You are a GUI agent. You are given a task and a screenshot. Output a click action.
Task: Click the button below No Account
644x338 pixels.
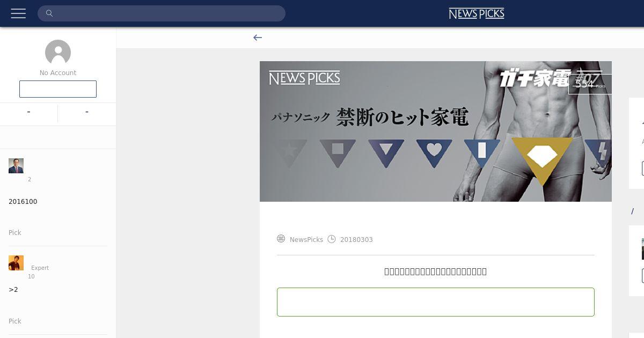[x=58, y=89]
